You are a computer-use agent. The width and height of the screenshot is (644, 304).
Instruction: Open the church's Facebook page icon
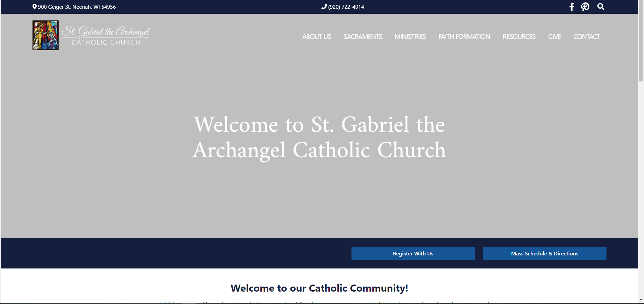[572, 7]
